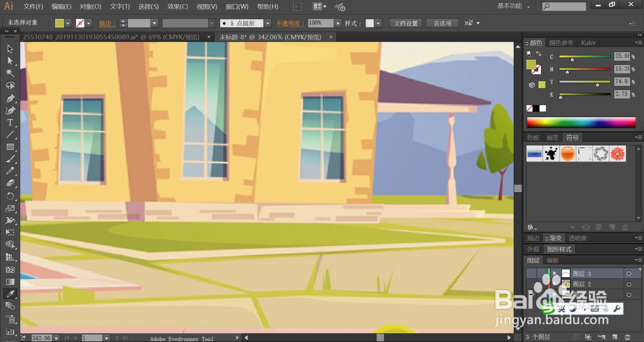
Task: Close the 未标题-8 document tab
Action: (x=331, y=37)
